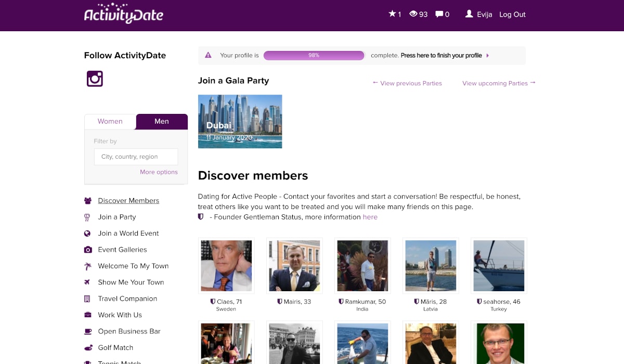Click the warning triangle icon in profile bar
Image resolution: width=624 pixels, height=364 pixels.
[208, 55]
